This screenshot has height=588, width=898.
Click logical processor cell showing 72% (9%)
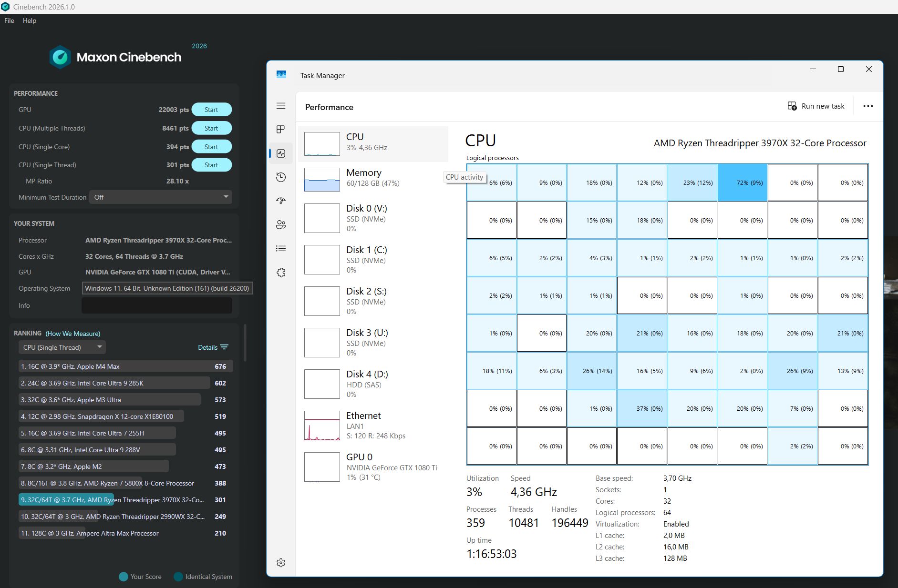[743, 182]
